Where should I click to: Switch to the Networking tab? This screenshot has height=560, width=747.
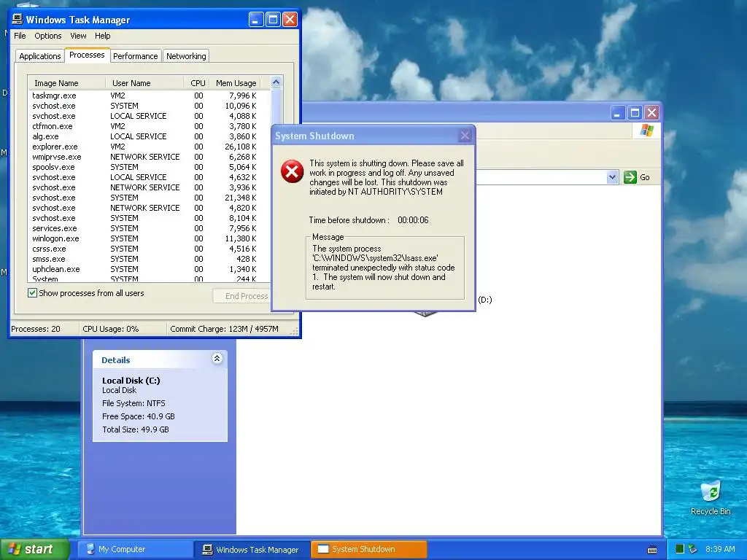coord(186,56)
